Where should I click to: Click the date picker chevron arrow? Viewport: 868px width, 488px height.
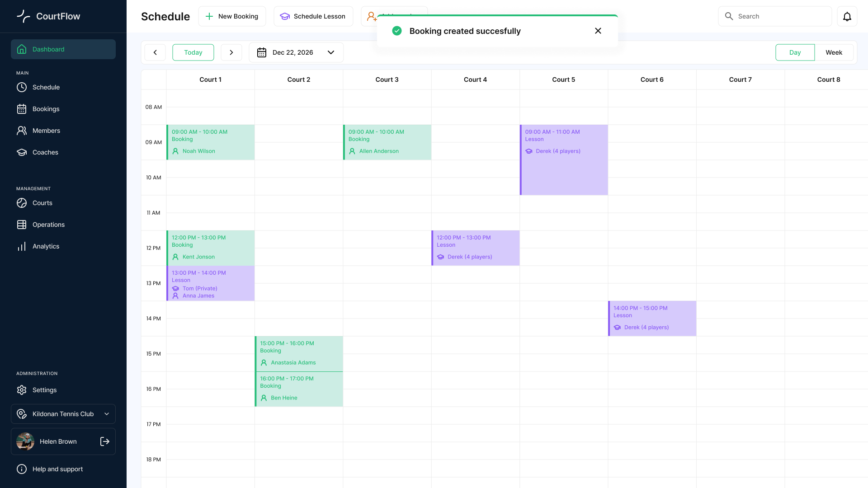331,52
